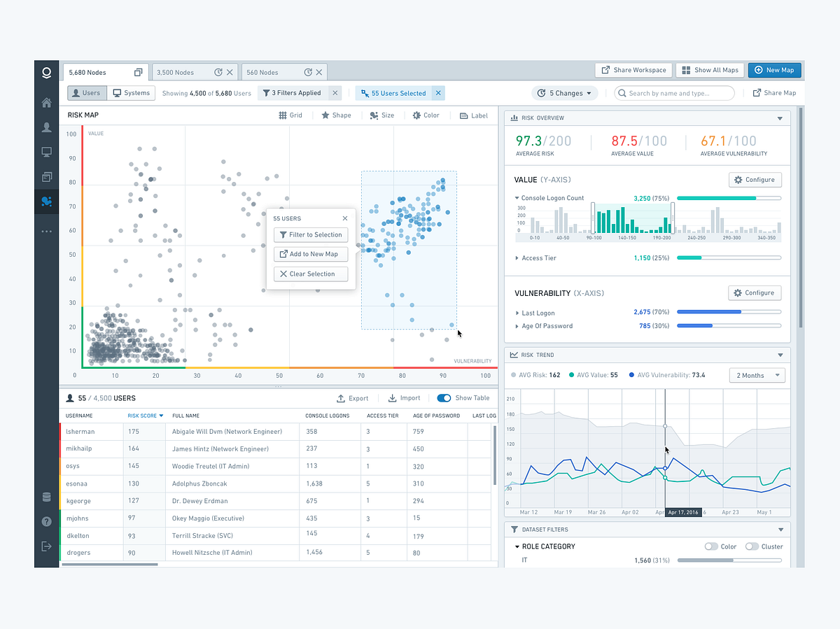Configure the Value Y-axis
Viewport: 840px width, 629px height.
tap(755, 180)
